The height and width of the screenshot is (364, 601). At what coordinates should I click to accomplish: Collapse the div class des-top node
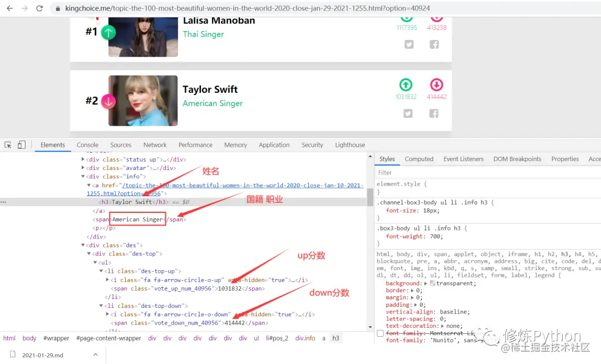[89, 254]
